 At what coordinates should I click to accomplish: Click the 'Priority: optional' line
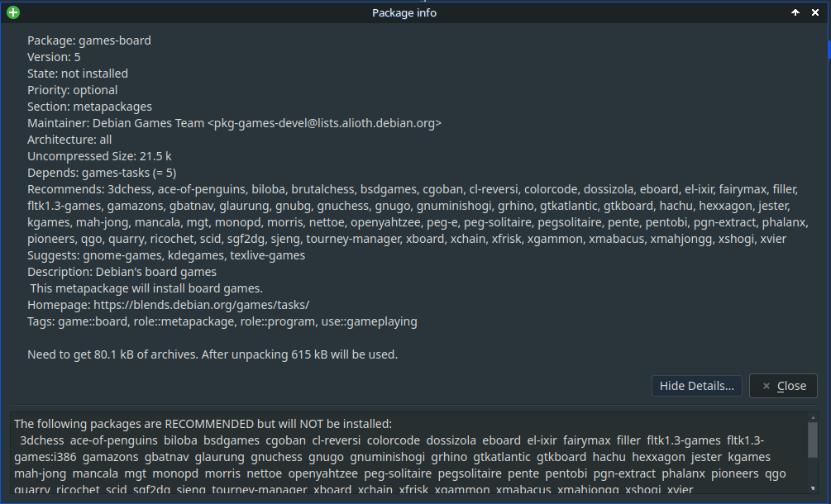tap(73, 90)
